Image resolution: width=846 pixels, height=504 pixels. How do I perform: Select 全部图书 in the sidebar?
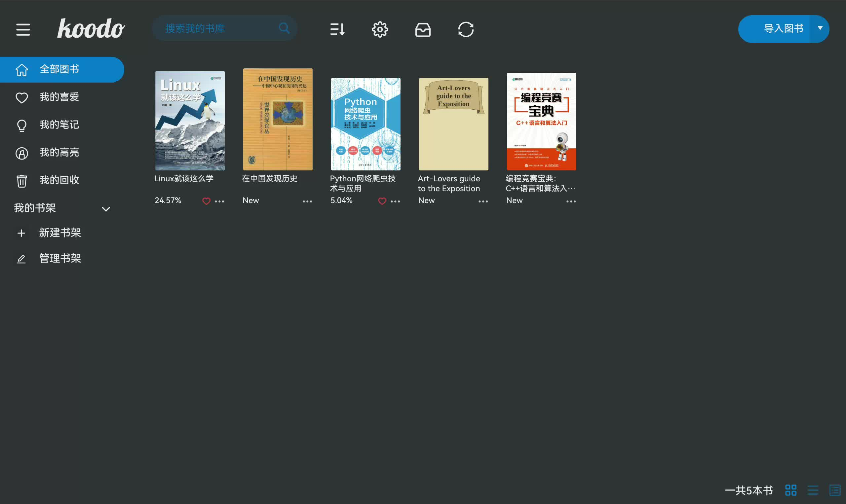62,70
